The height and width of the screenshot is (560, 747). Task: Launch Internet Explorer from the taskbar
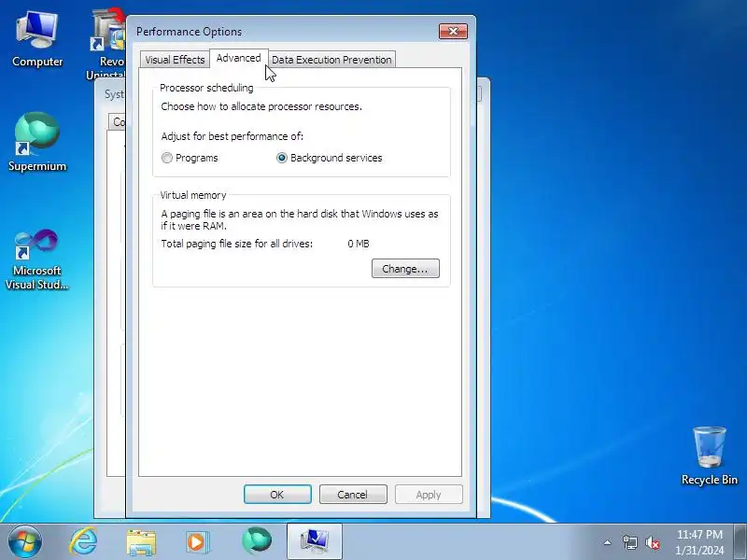pyautogui.click(x=83, y=541)
